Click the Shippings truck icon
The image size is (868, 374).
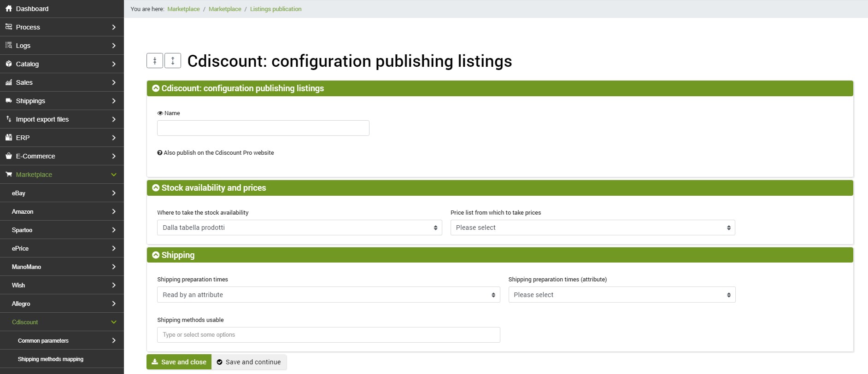click(x=9, y=100)
